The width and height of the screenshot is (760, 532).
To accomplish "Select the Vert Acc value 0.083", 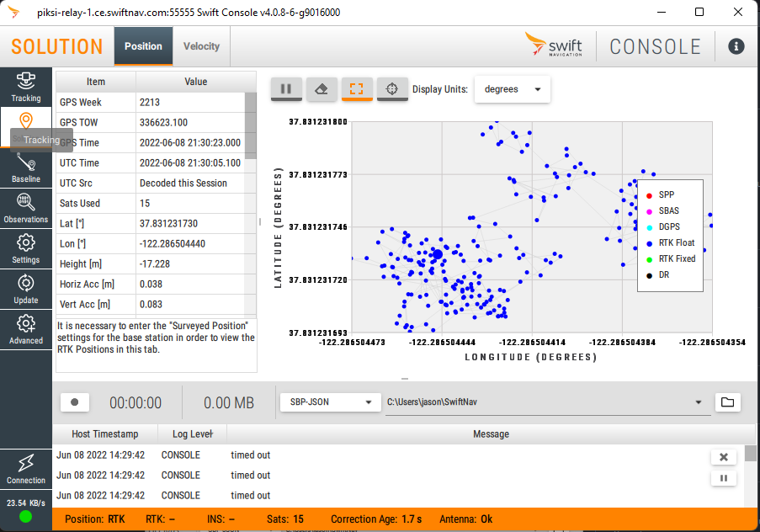I will 190,305.
